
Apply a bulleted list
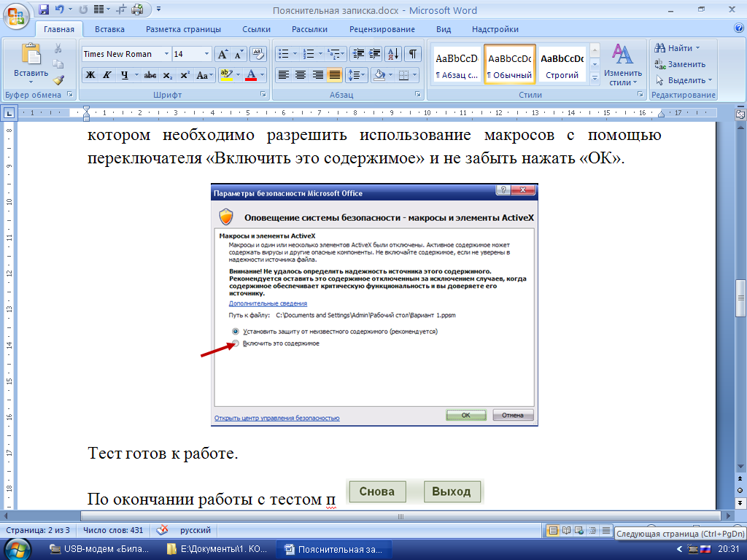pyautogui.click(x=284, y=54)
